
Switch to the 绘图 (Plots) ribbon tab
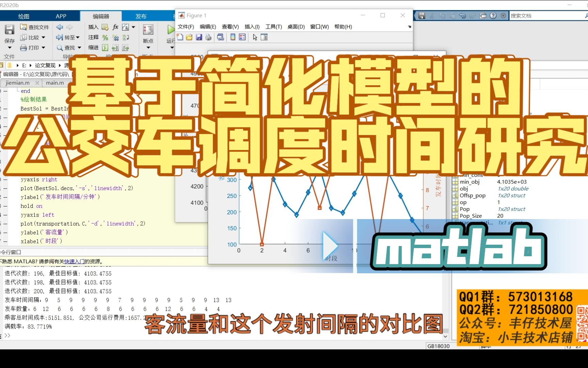point(24,16)
